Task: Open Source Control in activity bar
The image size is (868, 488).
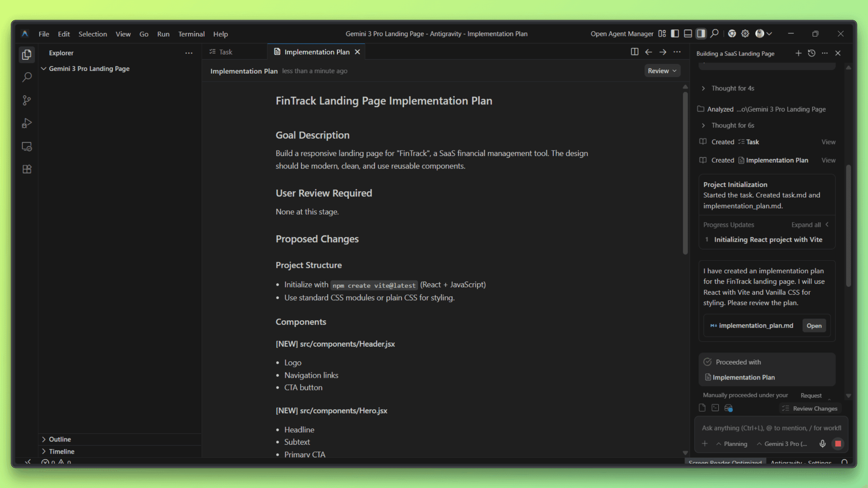Action: 27,100
